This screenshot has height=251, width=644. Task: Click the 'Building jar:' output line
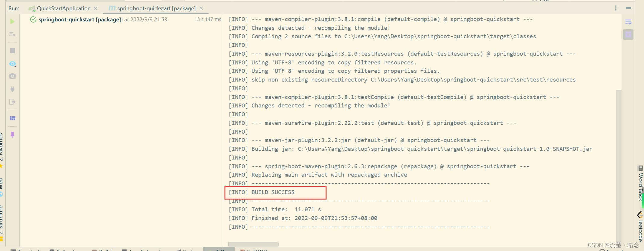(x=410, y=149)
